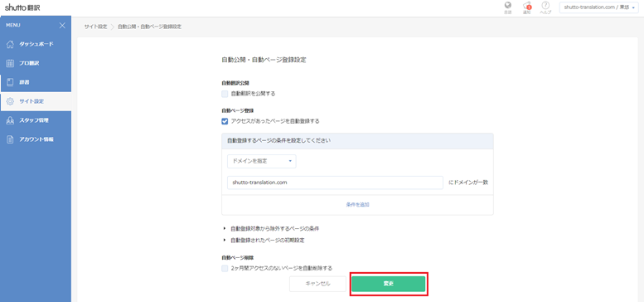Click the キャンセル button

coord(318,284)
